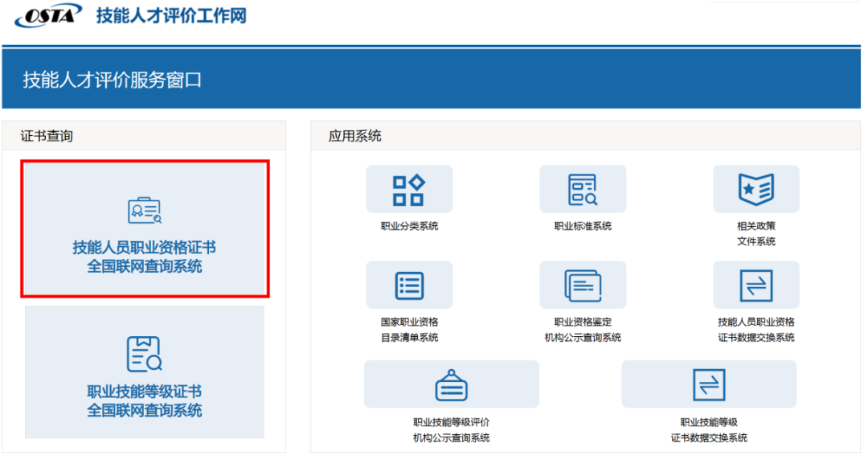Open 技能人员职业资格证书全国联网查询系统 text link
868x460 pixels.
[145, 257]
